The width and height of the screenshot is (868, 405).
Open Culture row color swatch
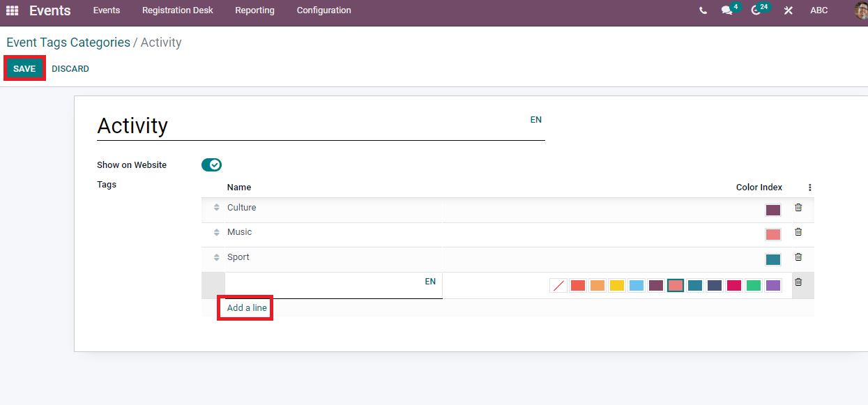[773, 211]
